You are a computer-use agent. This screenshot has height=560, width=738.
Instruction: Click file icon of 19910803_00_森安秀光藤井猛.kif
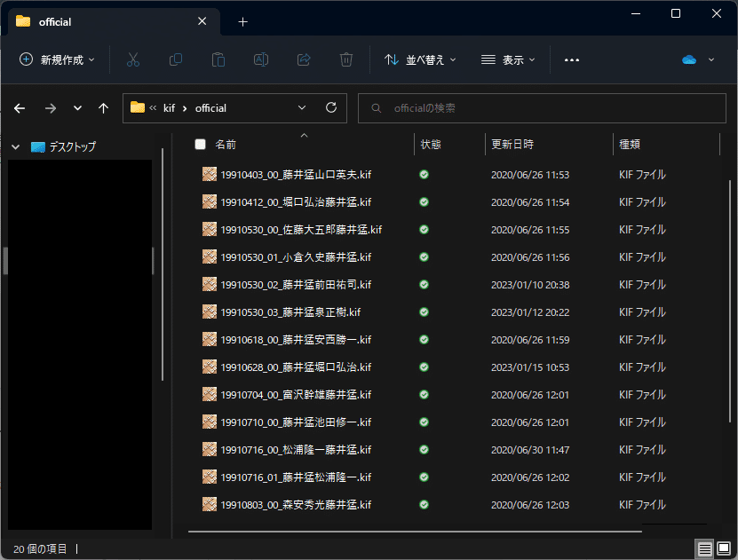[210, 504]
